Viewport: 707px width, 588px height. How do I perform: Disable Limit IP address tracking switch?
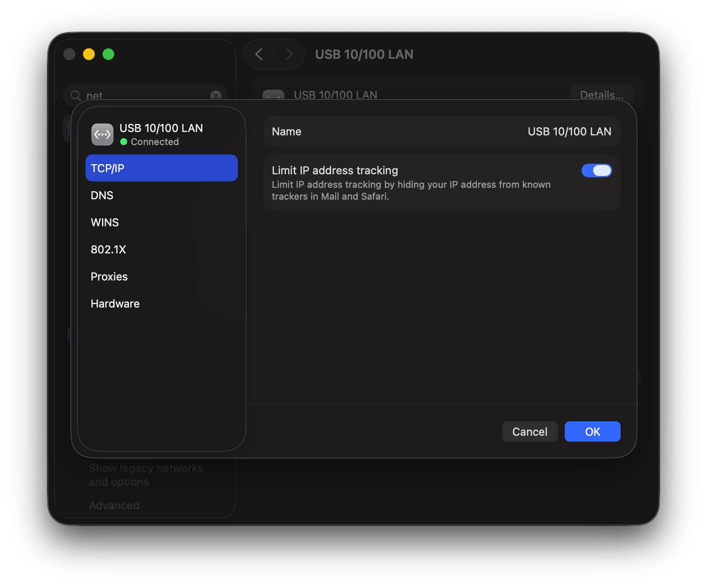point(597,170)
